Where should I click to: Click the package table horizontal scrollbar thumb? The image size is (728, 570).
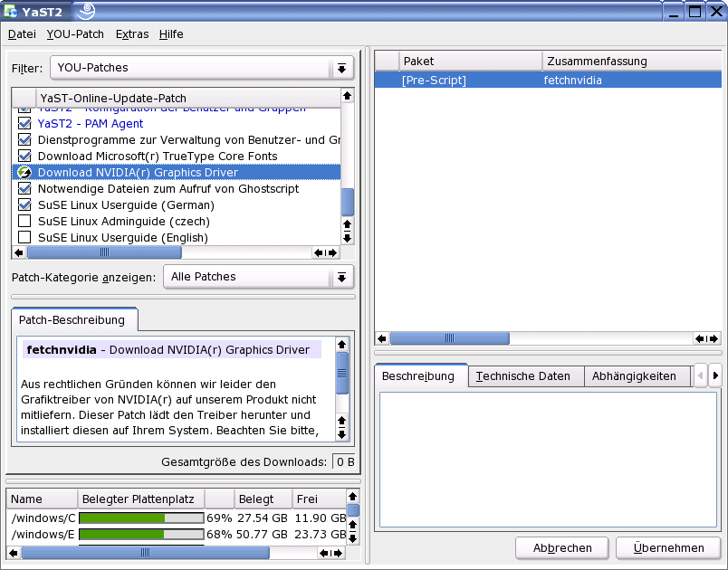click(449, 338)
